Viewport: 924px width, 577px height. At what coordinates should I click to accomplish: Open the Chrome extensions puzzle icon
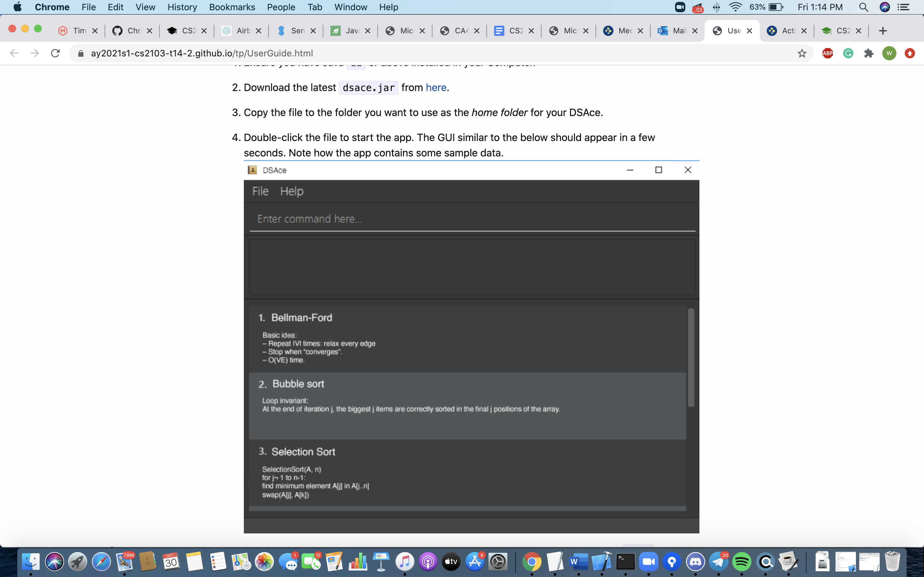click(868, 53)
